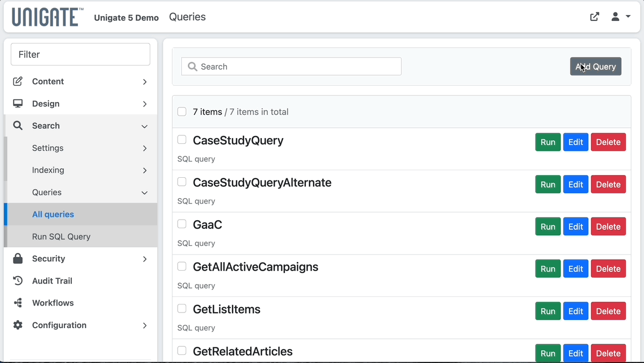
Task: Click the Configuration gear icon
Action: point(18,325)
